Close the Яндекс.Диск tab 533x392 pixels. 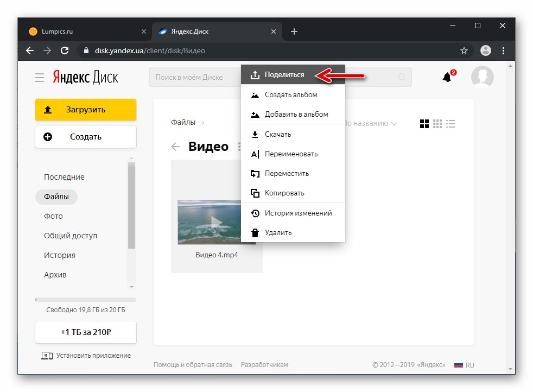click(x=274, y=31)
